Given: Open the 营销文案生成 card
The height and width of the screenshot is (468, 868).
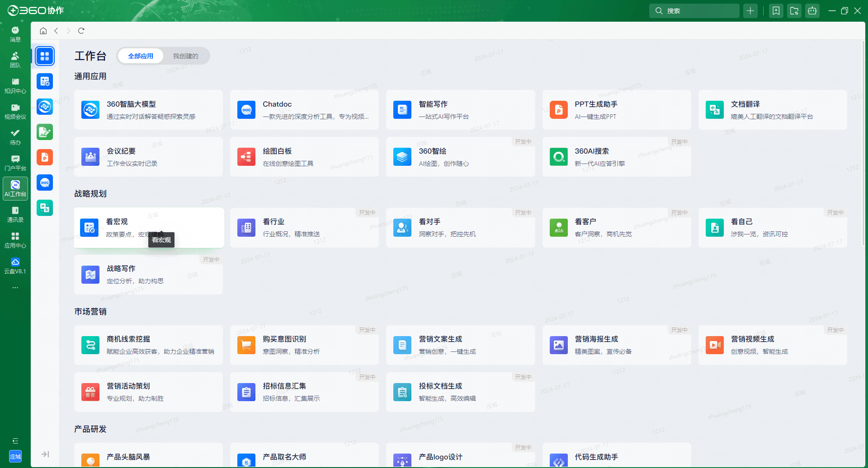Looking at the screenshot, I should coord(460,345).
